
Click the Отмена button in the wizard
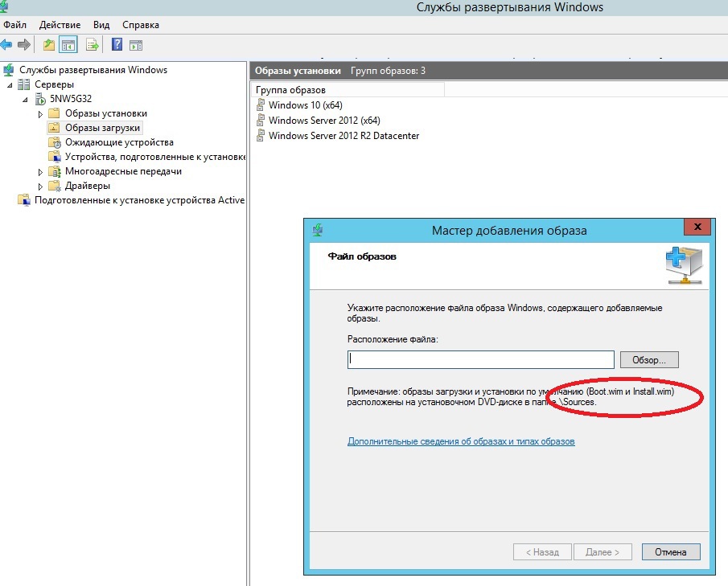pos(670,552)
